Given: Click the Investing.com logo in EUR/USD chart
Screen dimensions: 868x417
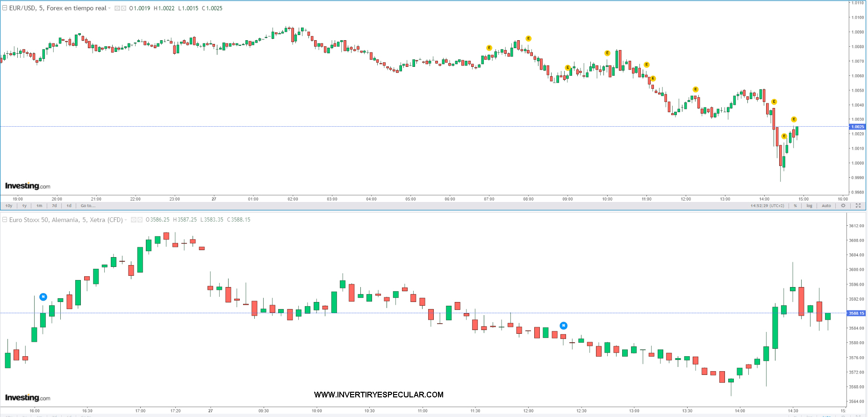Looking at the screenshot, I should 28,186.
